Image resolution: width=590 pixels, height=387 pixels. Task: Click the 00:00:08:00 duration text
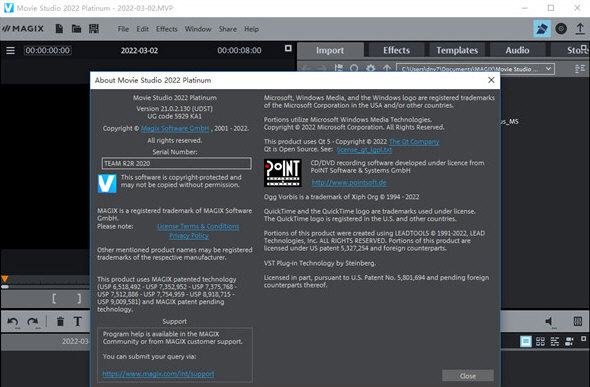pyautogui.click(x=239, y=50)
